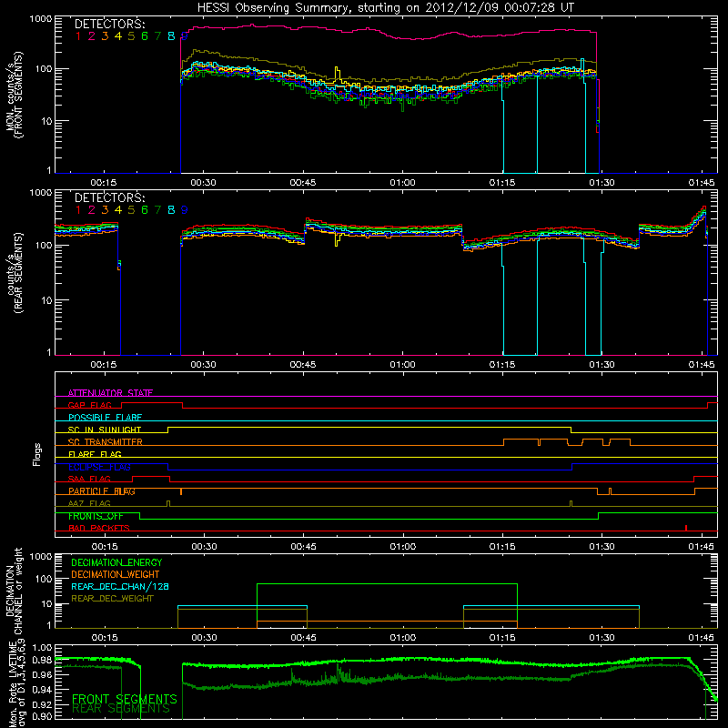This screenshot has height=728, width=728.
Task: Click the MON. counts/s (FRONT SEGMENTS) axis label
Action: click(14, 96)
